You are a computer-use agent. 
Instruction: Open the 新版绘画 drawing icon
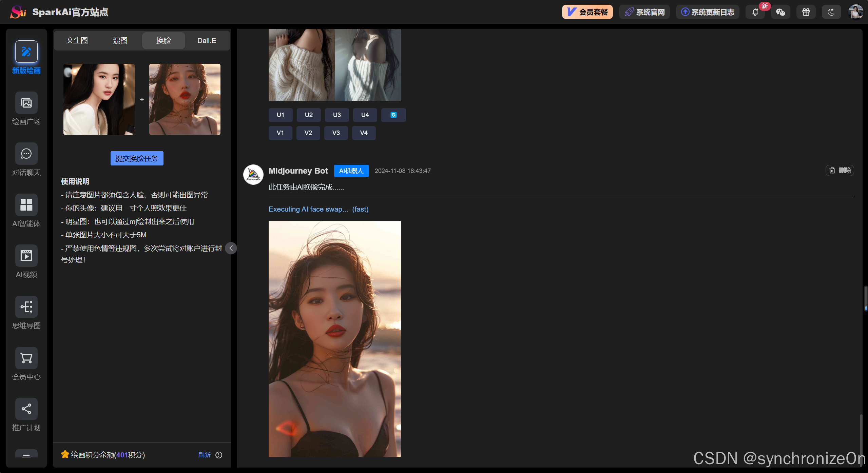(26, 52)
